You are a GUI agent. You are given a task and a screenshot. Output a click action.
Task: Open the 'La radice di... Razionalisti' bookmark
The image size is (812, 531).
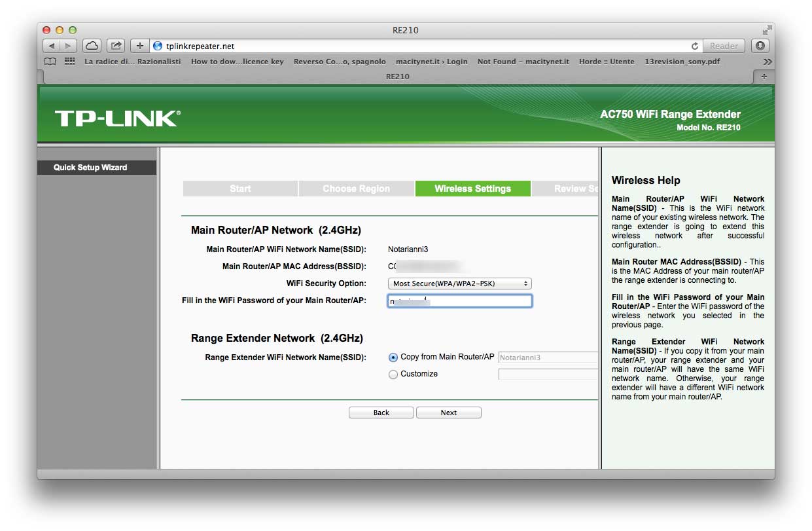133,62
